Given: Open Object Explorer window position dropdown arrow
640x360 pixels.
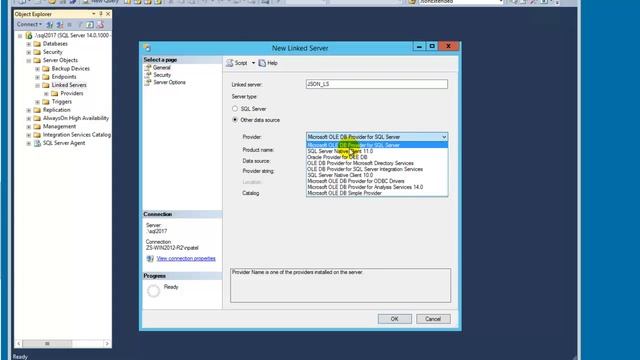Looking at the screenshot, I should click(x=93, y=14).
